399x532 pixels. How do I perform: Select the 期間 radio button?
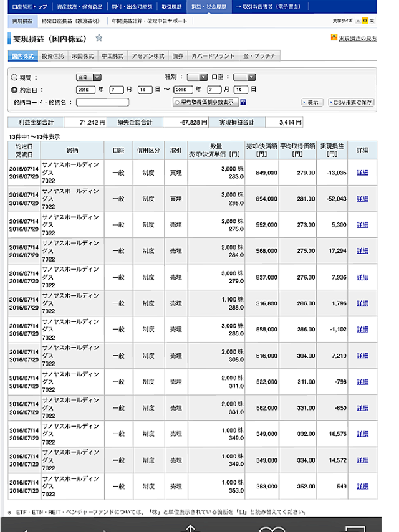click(x=14, y=78)
